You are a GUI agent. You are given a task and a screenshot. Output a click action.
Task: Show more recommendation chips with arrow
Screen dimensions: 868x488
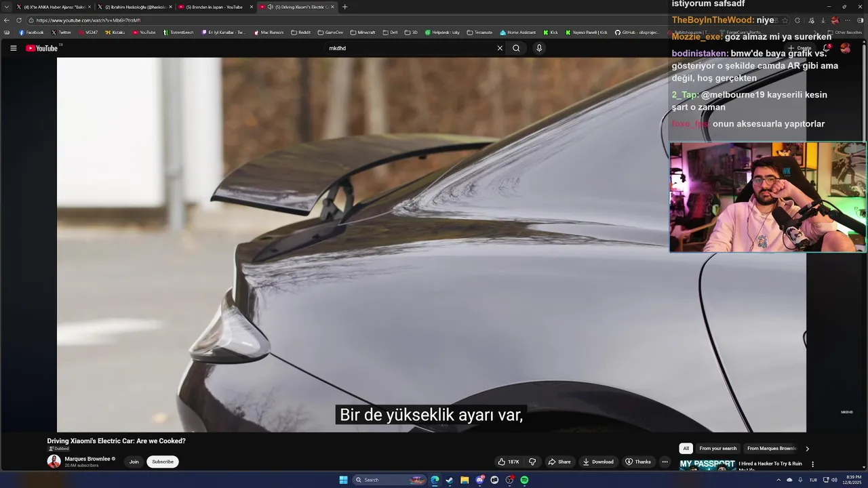click(x=807, y=448)
